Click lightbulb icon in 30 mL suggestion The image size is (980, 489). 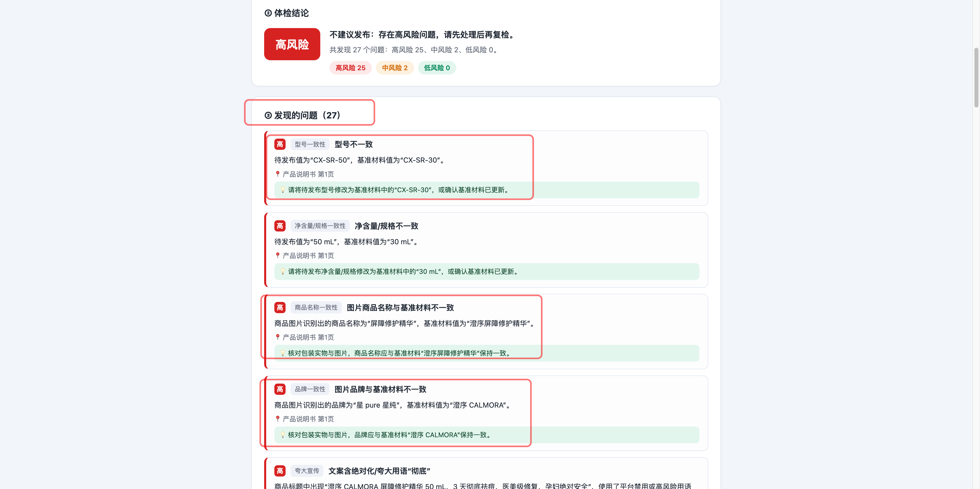pos(283,271)
